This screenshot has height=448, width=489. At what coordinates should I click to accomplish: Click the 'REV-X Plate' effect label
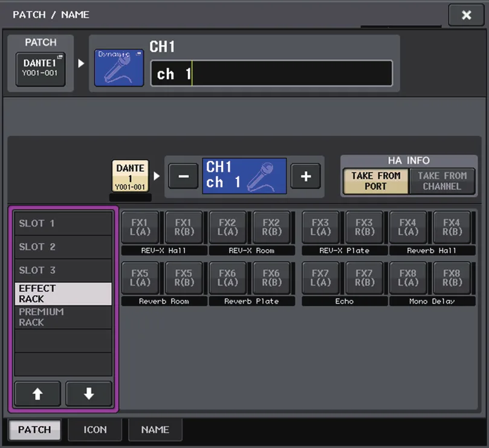tap(345, 250)
